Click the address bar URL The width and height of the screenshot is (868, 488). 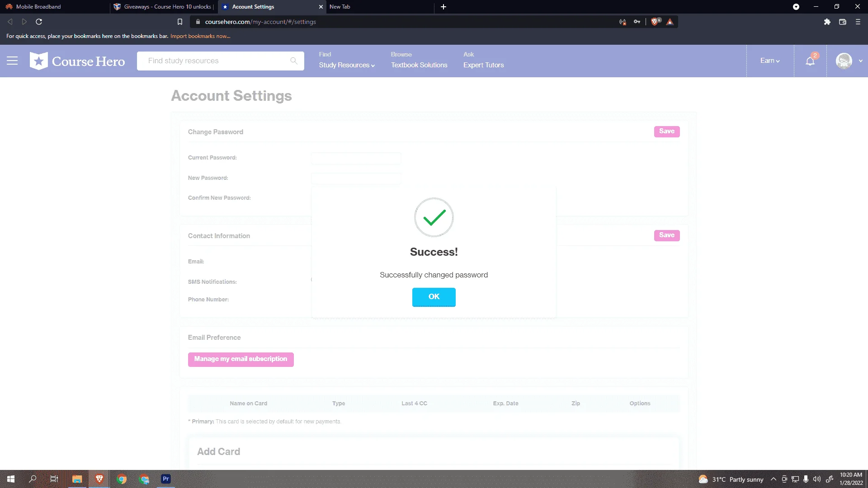[x=260, y=22]
